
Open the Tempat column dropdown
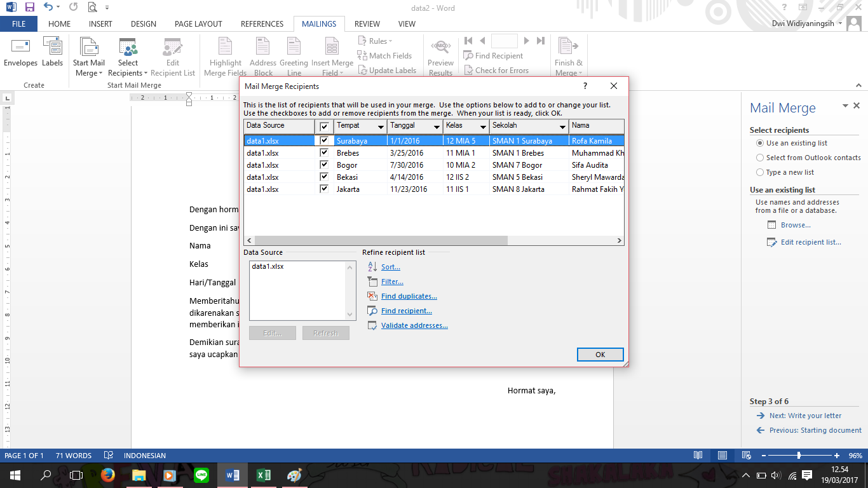point(381,127)
